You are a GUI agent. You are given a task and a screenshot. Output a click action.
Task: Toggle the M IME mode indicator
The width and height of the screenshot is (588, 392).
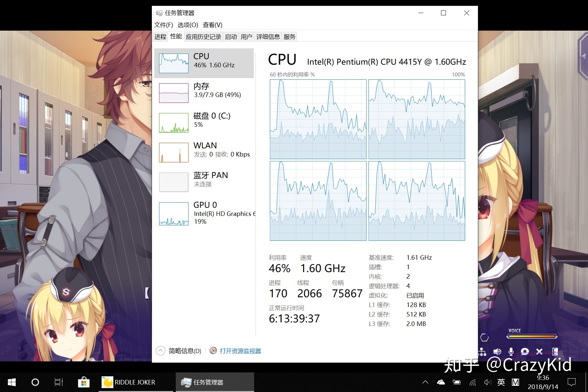tap(515, 382)
